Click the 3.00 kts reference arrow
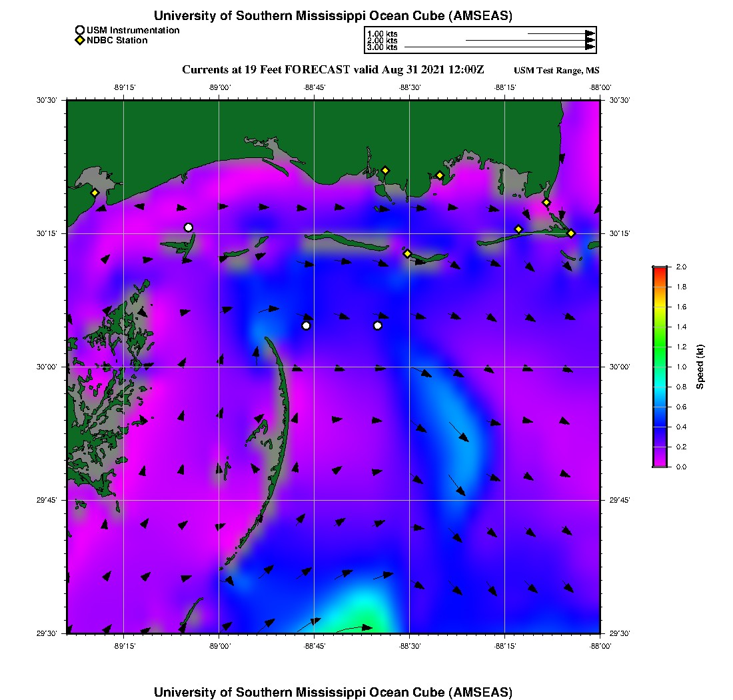Image resolution: width=733 pixels, height=700 pixels. [500, 47]
